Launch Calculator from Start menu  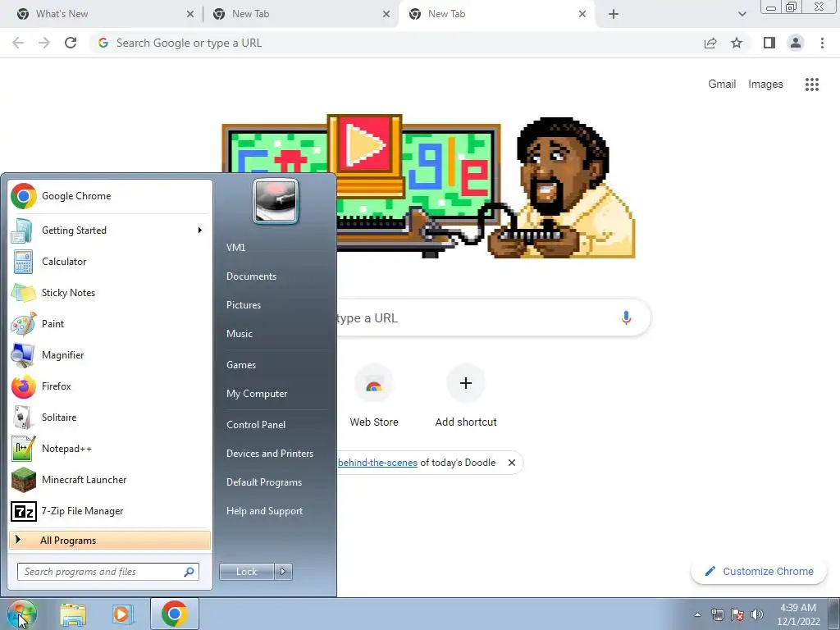coord(110,262)
